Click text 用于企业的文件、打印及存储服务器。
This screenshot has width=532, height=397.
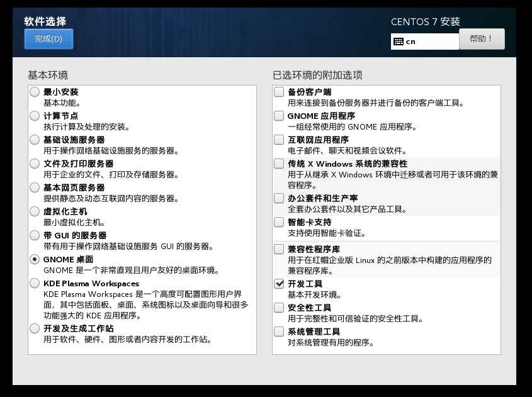(111, 175)
